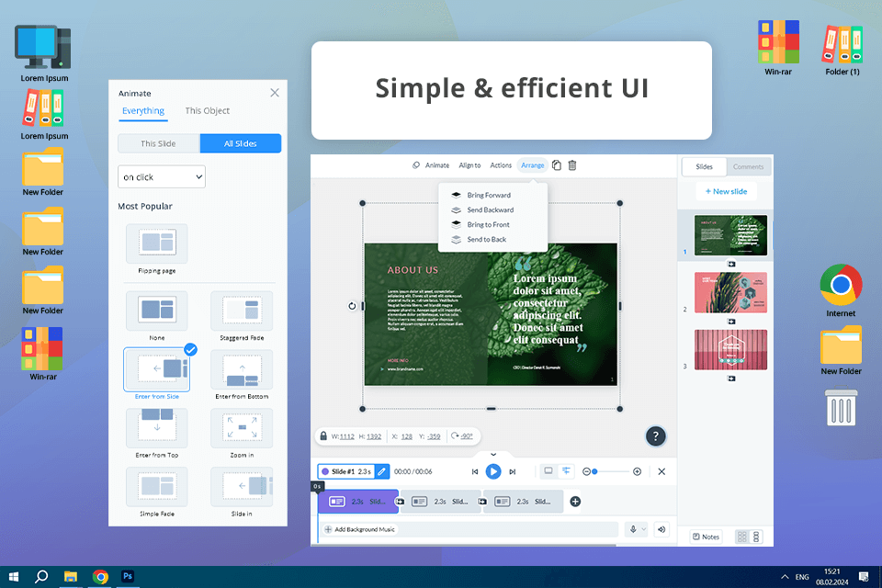Viewport: 882px width, 588px height.
Task: Select the Flipping page animation
Action: pos(157,243)
